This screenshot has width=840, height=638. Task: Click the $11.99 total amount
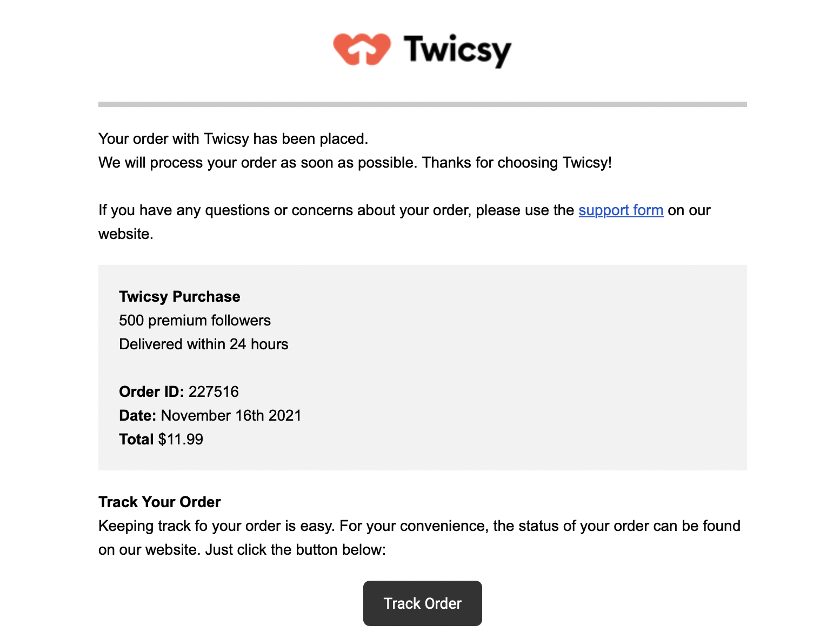[181, 440]
